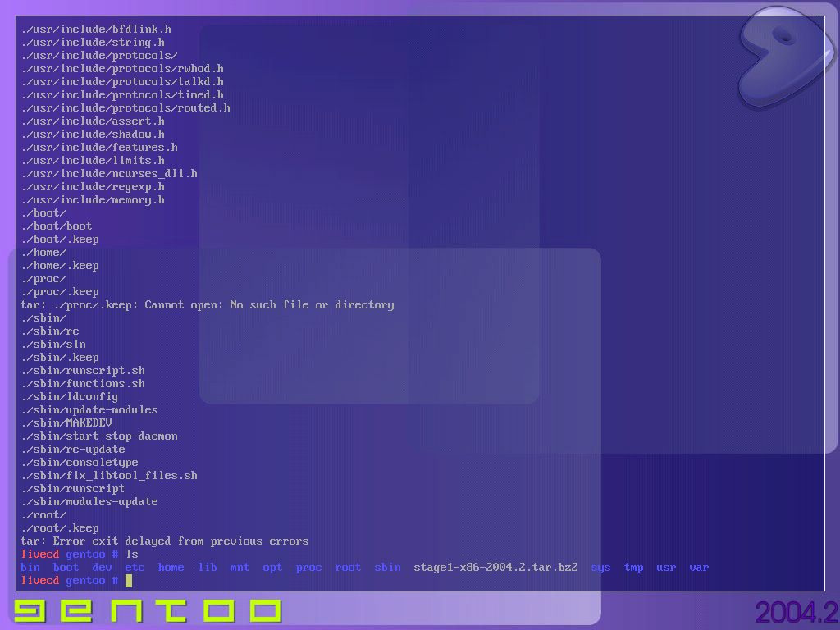Select the 'tmp' directory in ls output
This screenshot has width=840, height=630.
(x=634, y=568)
